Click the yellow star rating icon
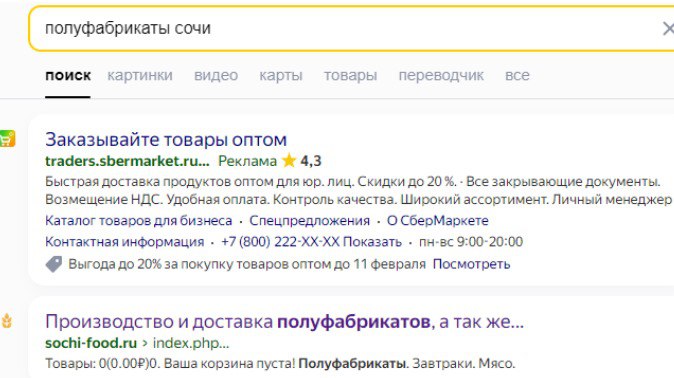 point(289,161)
